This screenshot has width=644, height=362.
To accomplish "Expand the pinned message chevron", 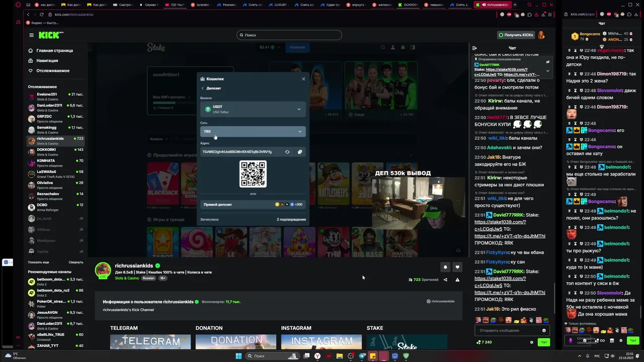I will click(548, 71).
